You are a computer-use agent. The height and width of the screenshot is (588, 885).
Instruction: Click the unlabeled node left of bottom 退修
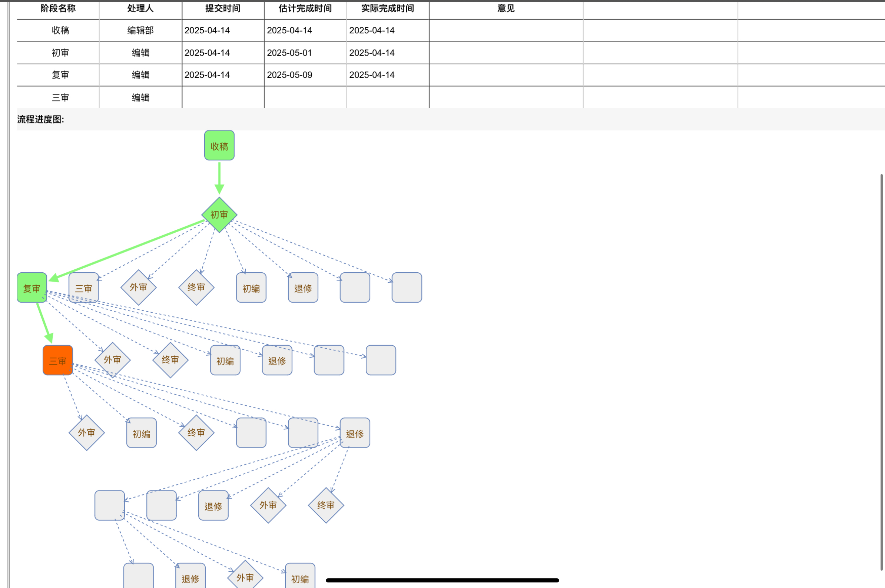pyautogui.click(x=138, y=577)
